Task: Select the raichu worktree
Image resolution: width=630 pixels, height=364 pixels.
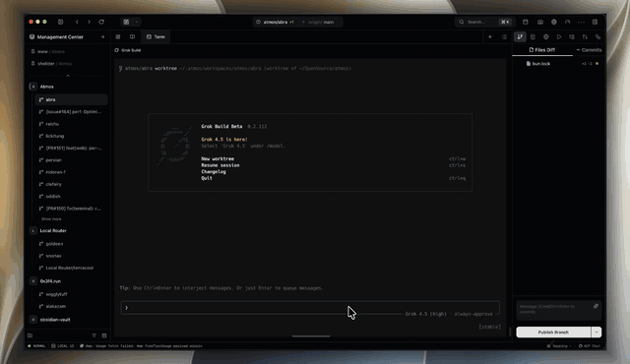Action: pos(71,124)
